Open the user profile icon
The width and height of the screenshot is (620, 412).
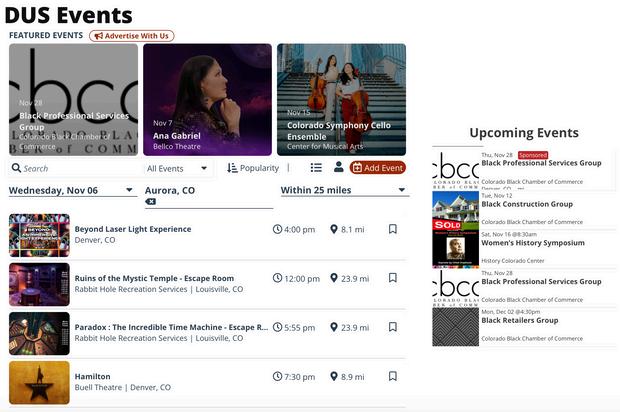pyautogui.click(x=338, y=167)
